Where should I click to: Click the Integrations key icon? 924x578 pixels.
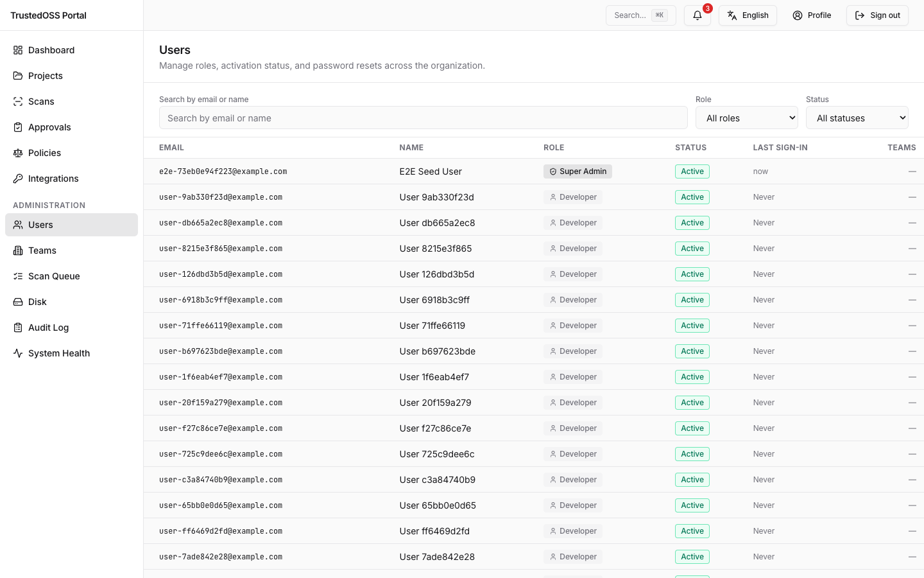click(x=18, y=179)
